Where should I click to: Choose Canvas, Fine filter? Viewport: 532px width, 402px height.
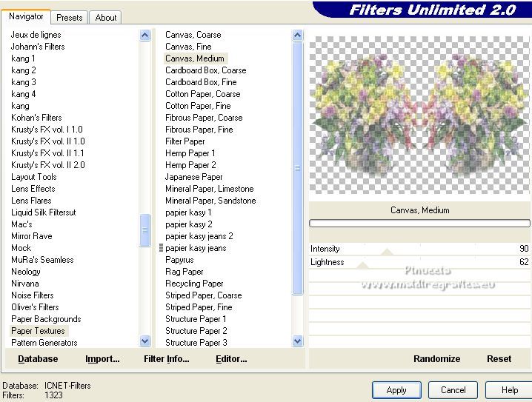tap(188, 47)
